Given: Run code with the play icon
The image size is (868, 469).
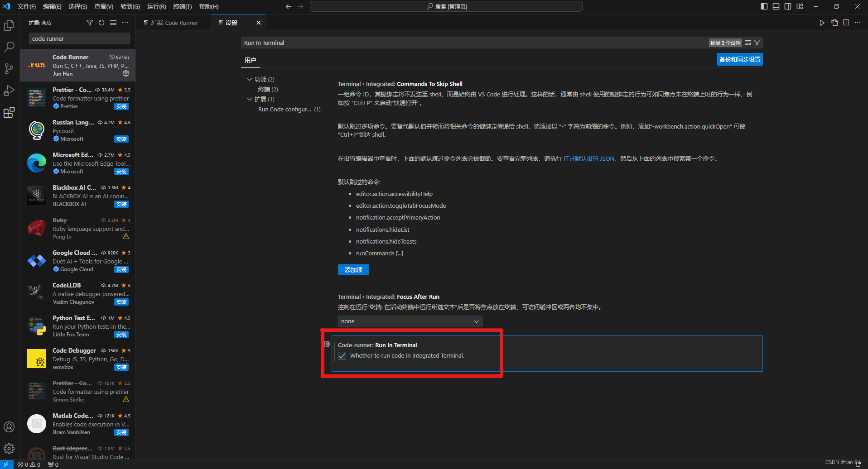Looking at the screenshot, I should 822,23.
